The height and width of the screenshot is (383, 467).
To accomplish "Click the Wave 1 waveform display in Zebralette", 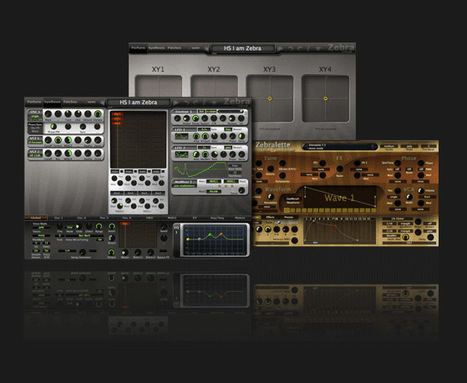I will click(340, 197).
